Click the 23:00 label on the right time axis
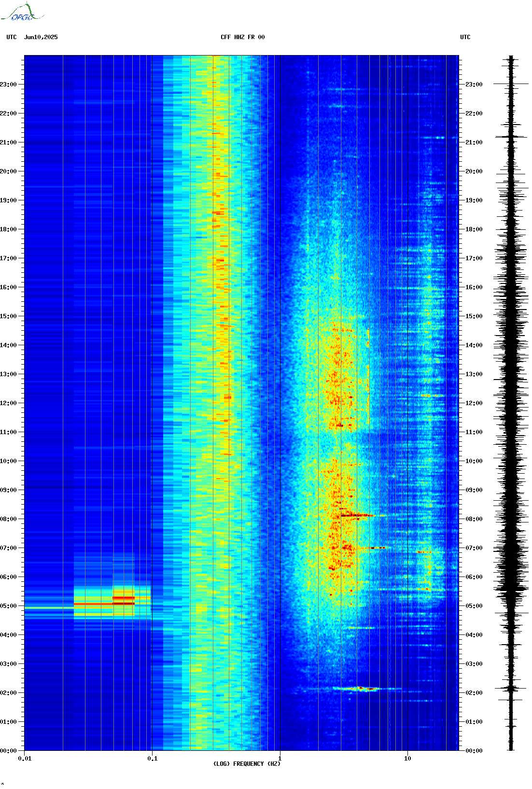The width and height of the screenshot is (532, 789). point(474,85)
